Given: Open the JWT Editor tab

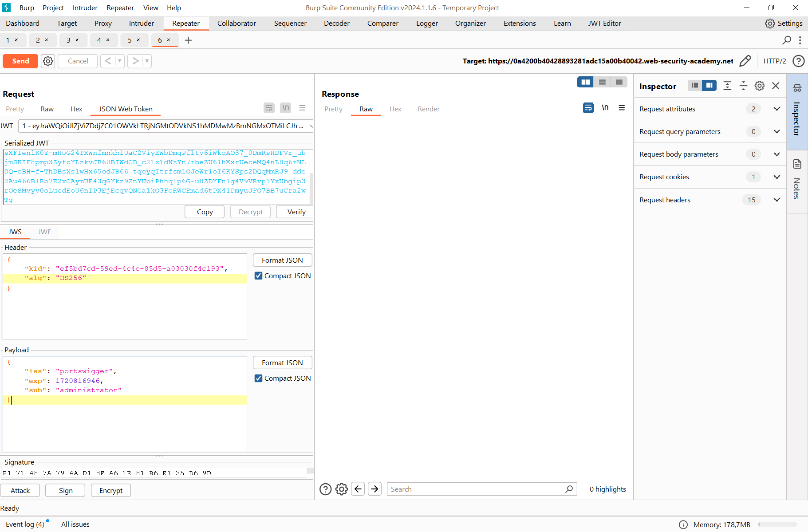Looking at the screenshot, I should 604,24.
